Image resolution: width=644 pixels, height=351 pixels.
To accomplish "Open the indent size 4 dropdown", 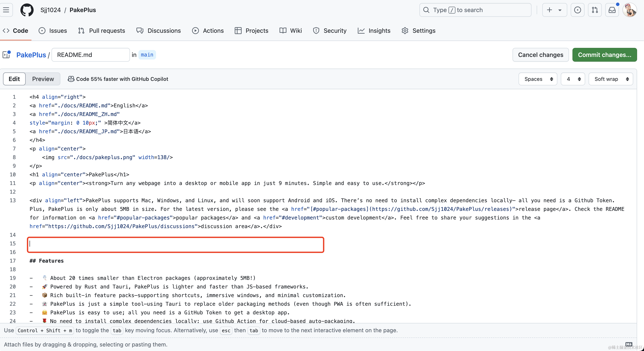I will point(573,79).
